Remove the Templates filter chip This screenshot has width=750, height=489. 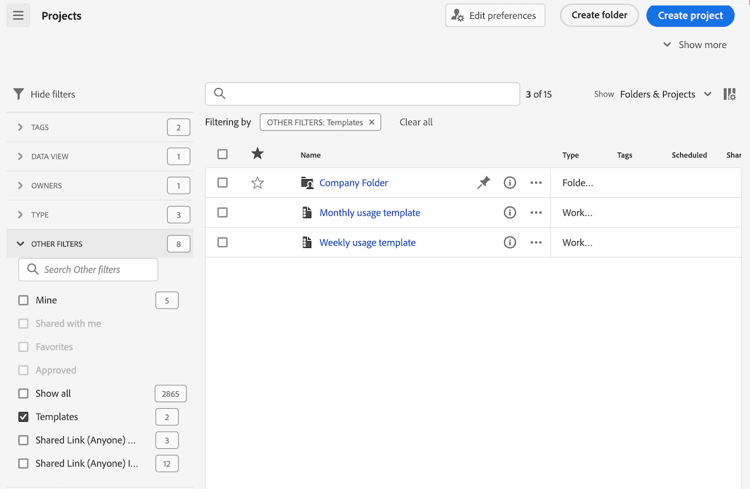tap(372, 123)
